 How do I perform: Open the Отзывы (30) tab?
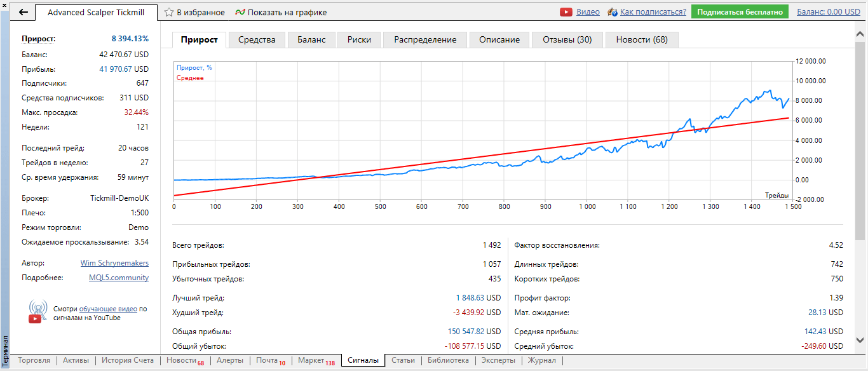pos(567,39)
